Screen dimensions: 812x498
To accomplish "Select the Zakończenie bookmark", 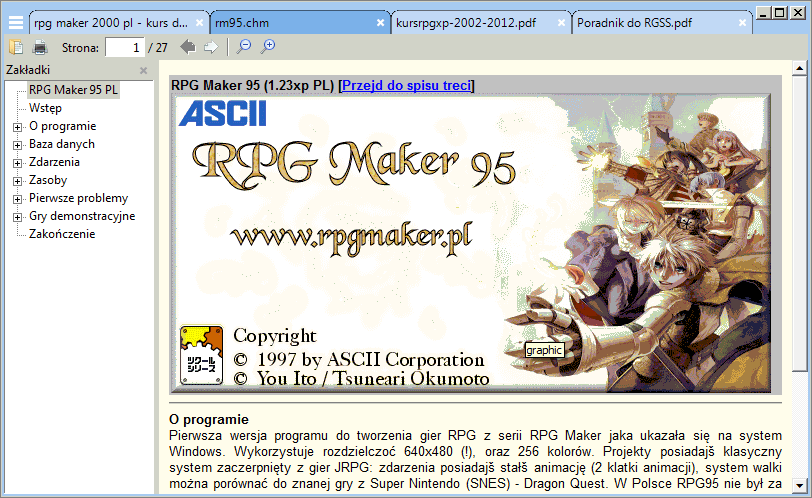I will [62, 234].
